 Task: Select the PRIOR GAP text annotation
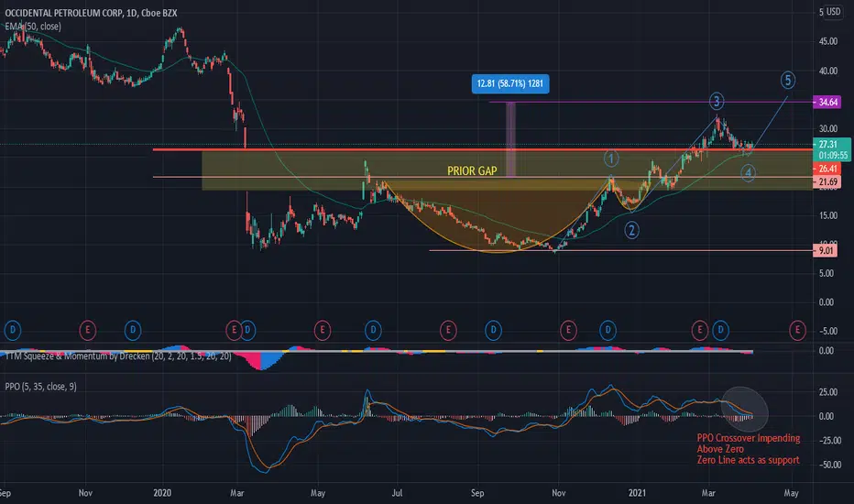click(x=472, y=171)
